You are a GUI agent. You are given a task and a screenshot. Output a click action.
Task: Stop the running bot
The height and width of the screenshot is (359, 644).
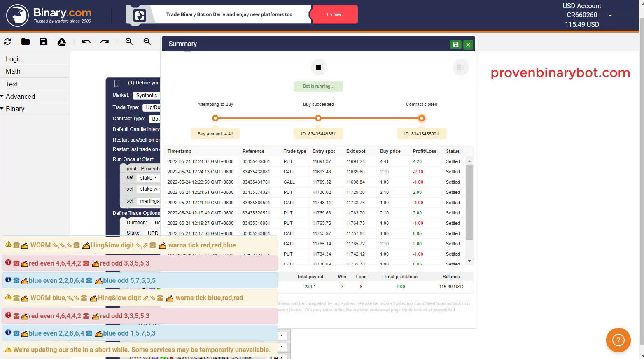(x=318, y=67)
